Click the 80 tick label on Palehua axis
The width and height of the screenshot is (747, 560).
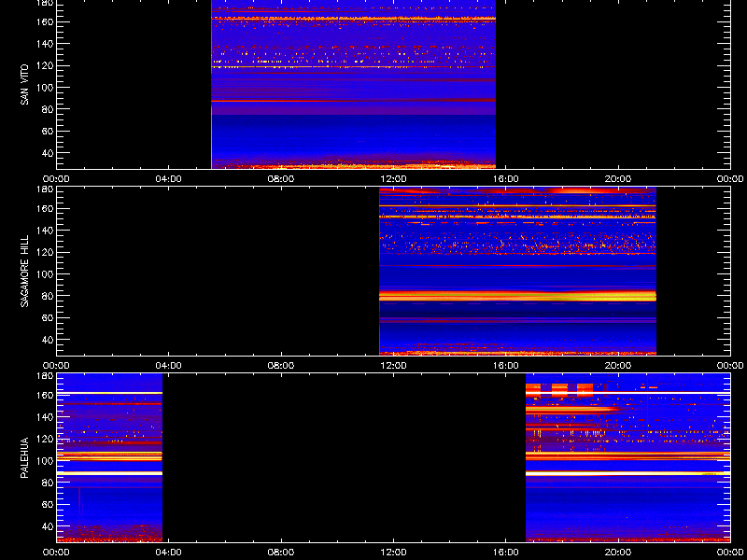click(49, 483)
